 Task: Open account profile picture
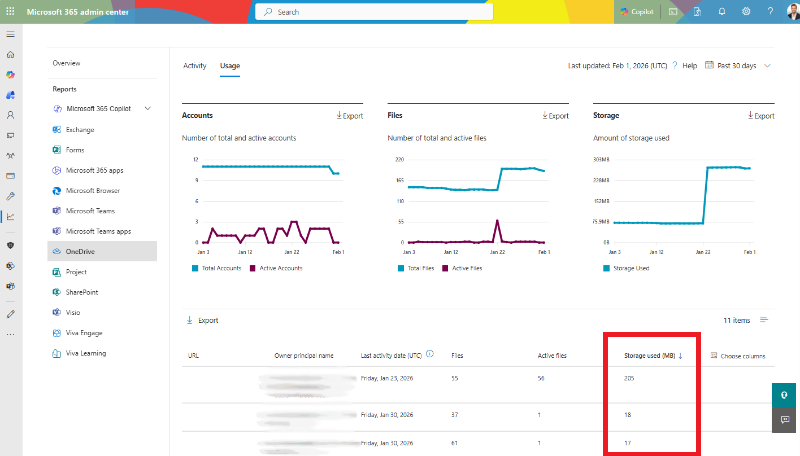(x=792, y=12)
